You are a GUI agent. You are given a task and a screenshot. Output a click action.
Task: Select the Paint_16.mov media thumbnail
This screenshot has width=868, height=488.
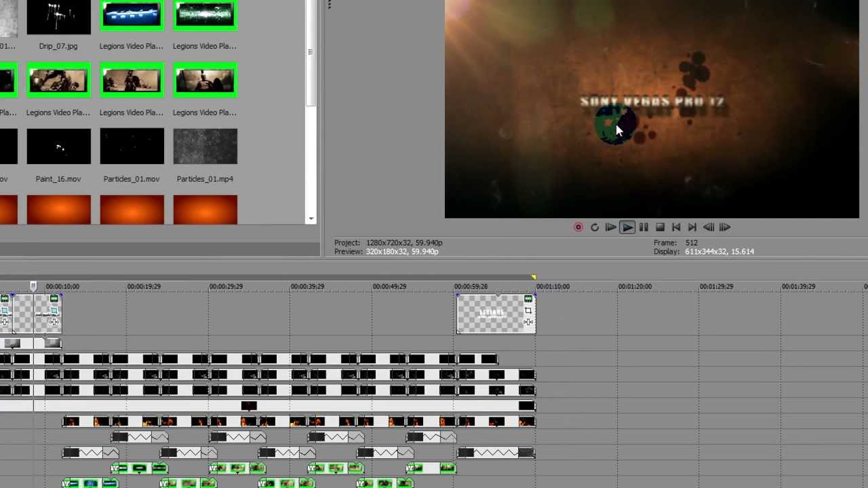58,146
